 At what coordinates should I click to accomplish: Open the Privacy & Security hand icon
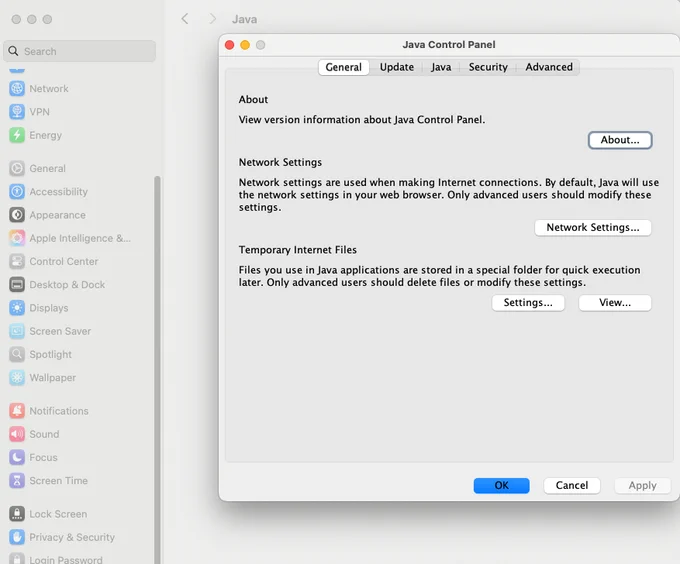pos(17,537)
